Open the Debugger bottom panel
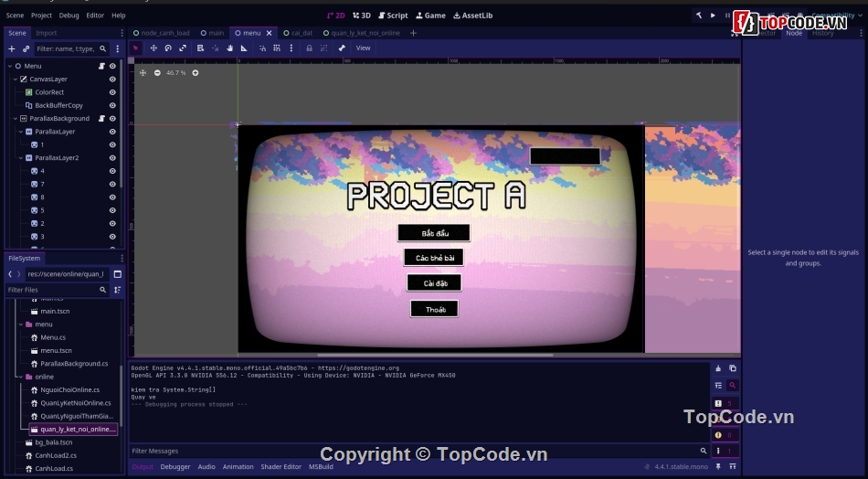This screenshot has width=868, height=479. [x=175, y=467]
